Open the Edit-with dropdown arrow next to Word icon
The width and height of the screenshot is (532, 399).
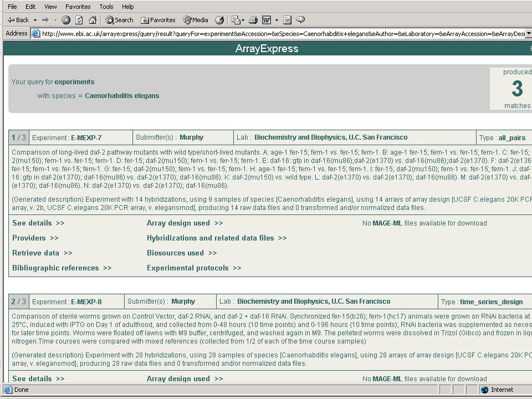277,20
